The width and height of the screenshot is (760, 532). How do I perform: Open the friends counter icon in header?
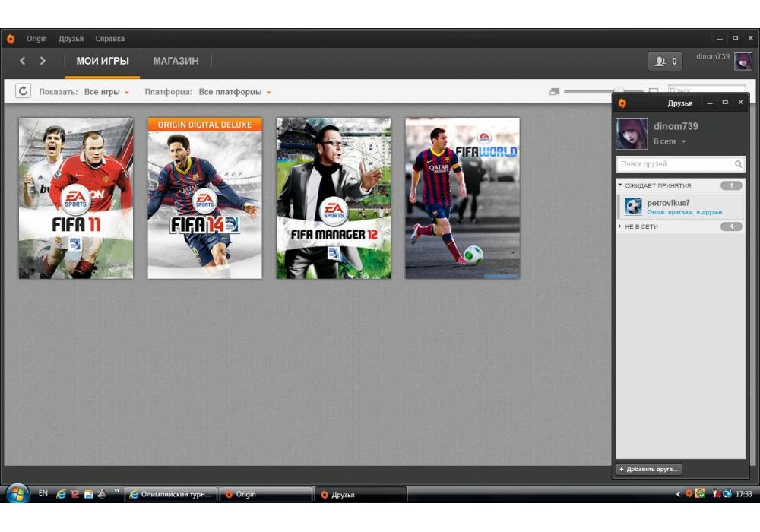pyautogui.click(x=665, y=62)
